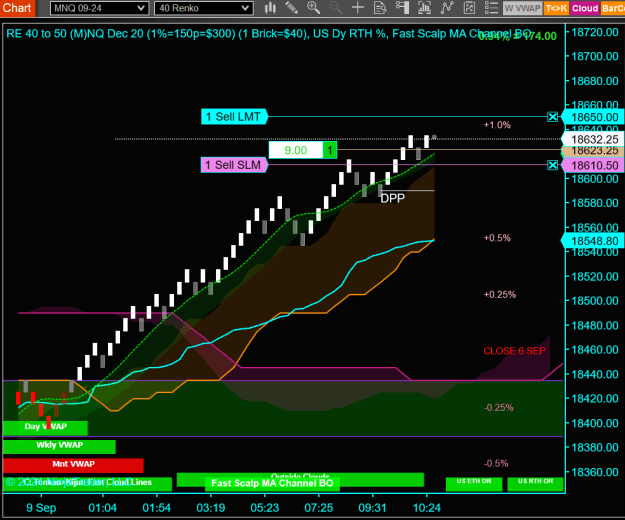
Task: Open the data series icon
Action: tap(425, 8)
